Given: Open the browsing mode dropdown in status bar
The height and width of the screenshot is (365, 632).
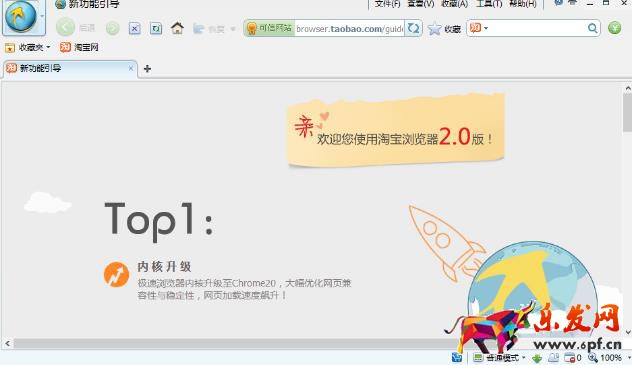Looking at the screenshot, I should pos(499,357).
